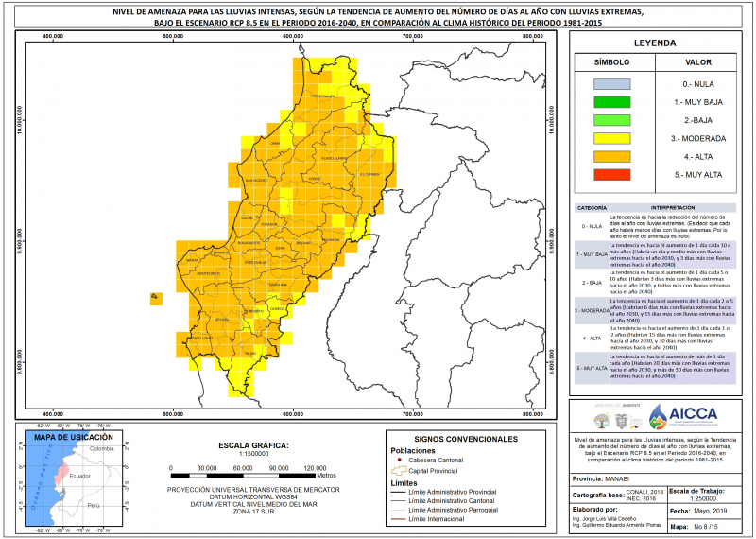Screen dimensions: 756x539
Task: Pick the red MUY ALTA legend swatch
Action: [x=611, y=175]
